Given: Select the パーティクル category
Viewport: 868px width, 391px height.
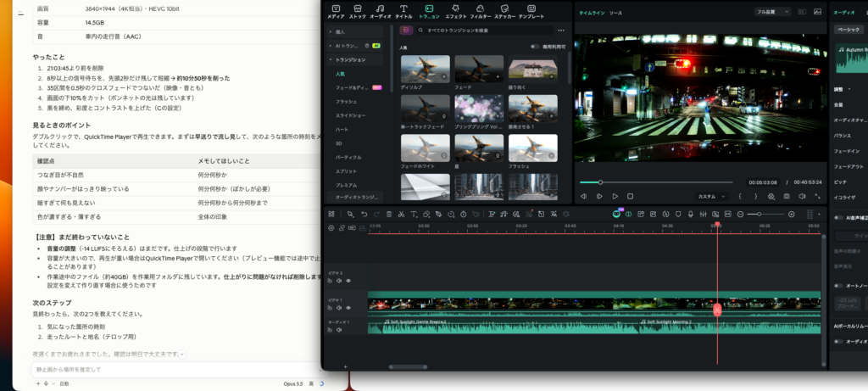Looking at the screenshot, I should [x=348, y=157].
